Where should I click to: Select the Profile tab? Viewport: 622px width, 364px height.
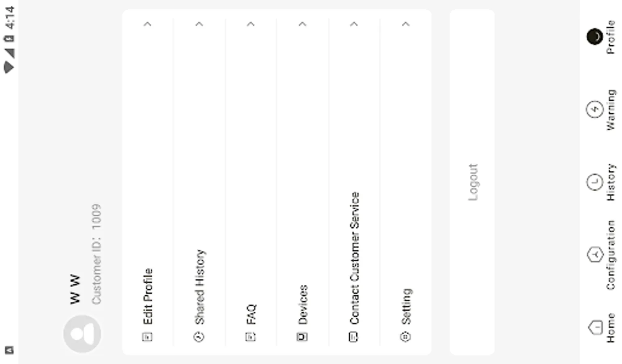tap(601, 37)
